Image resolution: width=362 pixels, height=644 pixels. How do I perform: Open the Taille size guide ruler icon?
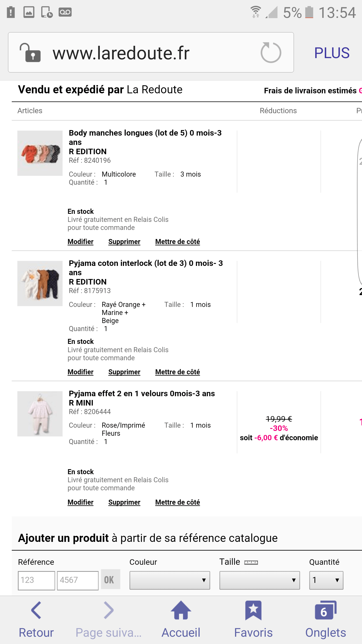pos(251,562)
